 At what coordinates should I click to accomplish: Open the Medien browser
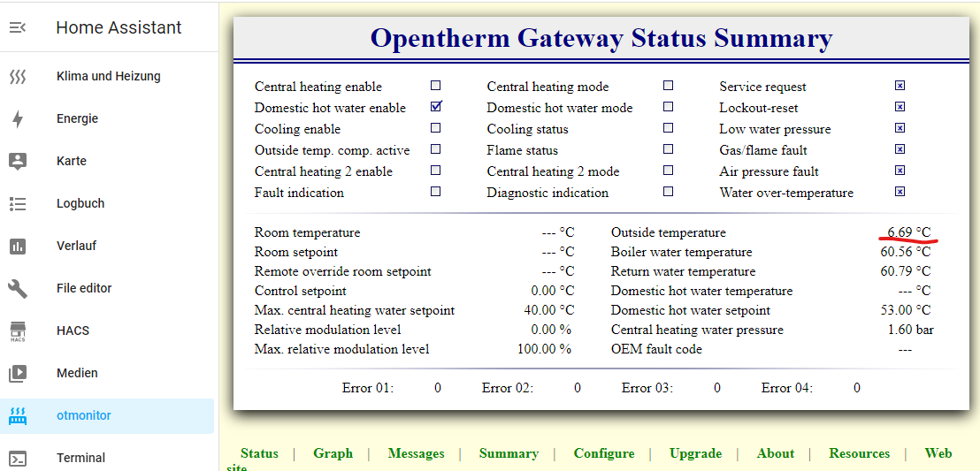click(78, 374)
